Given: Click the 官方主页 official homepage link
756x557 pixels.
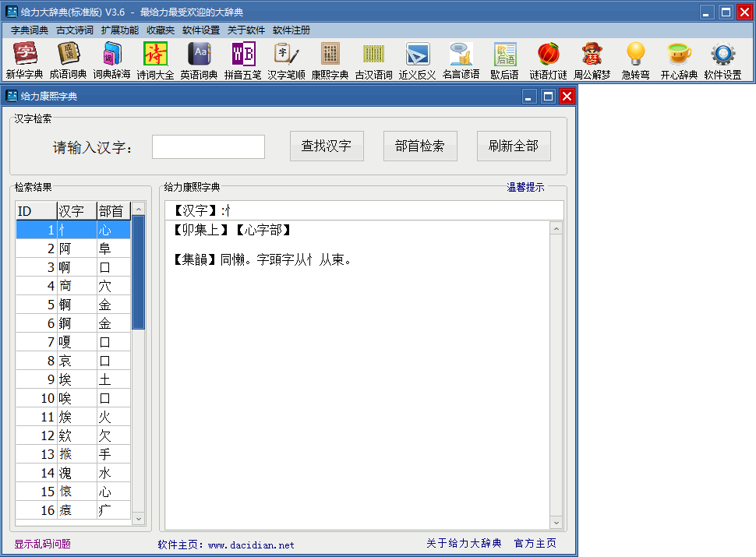Looking at the screenshot, I should tap(535, 543).
